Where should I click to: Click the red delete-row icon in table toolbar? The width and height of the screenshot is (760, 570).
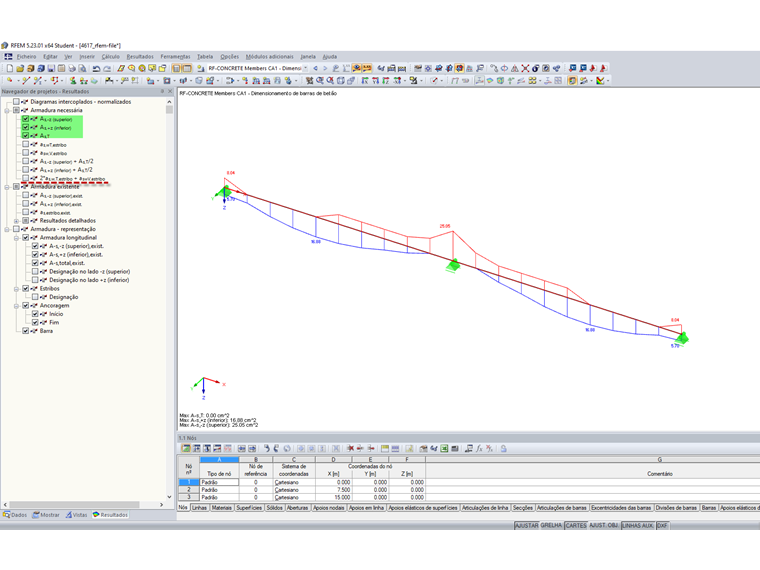pyautogui.click(x=350, y=449)
